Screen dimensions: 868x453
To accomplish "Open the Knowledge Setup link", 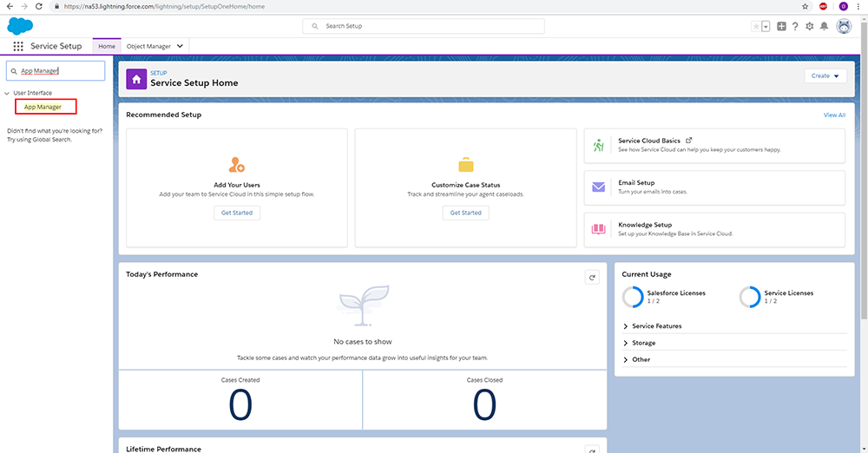I will tap(645, 225).
